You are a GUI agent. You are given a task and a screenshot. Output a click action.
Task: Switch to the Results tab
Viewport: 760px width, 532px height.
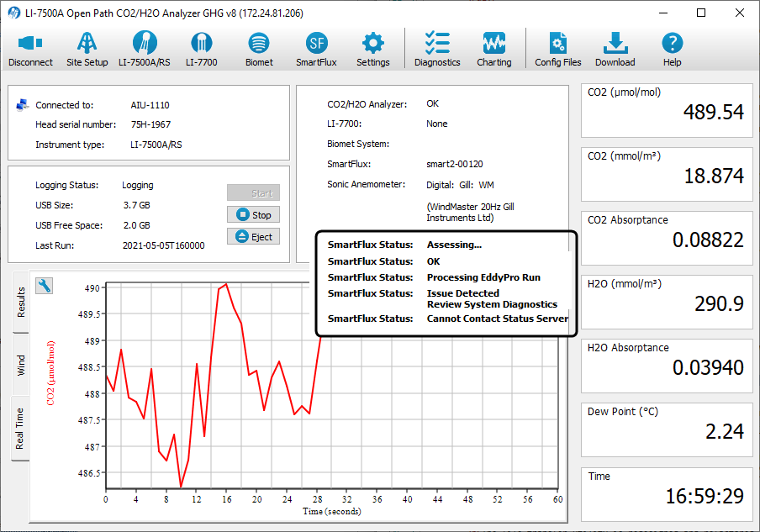click(x=20, y=302)
